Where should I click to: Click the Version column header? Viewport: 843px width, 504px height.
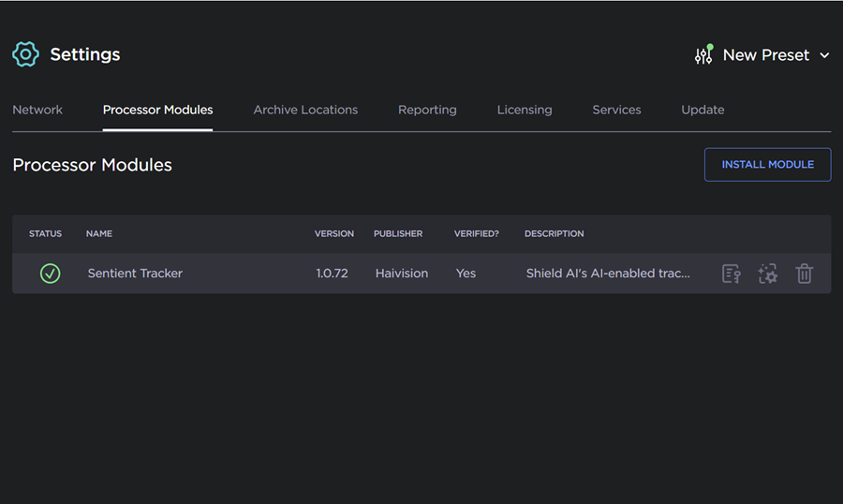334,233
